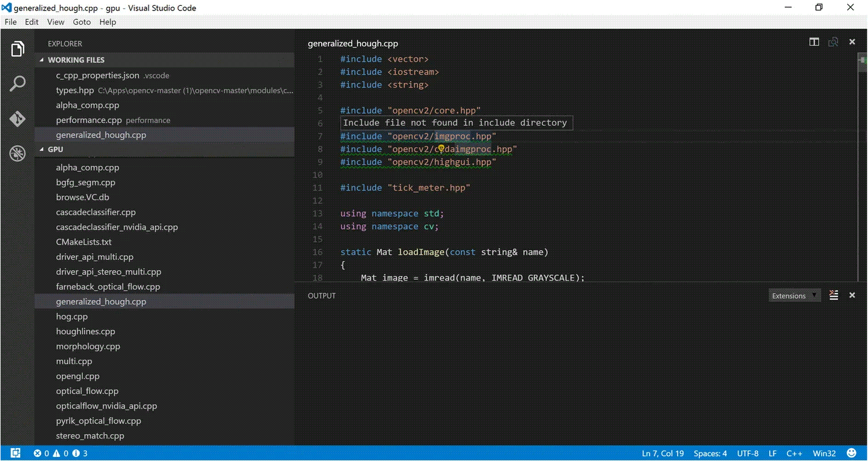Open the Goto menu
Screen dimensions: 868x461
tap(82, 22)
